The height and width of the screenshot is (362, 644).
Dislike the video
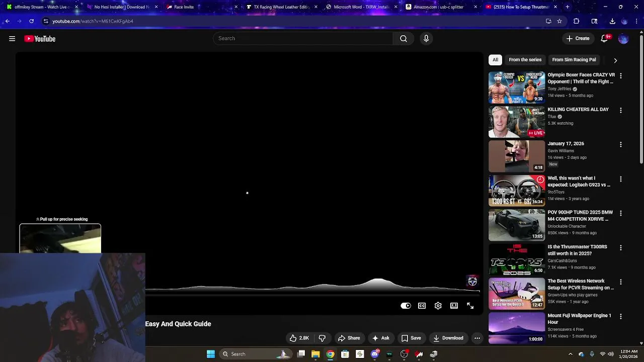(x=323, y=338)
